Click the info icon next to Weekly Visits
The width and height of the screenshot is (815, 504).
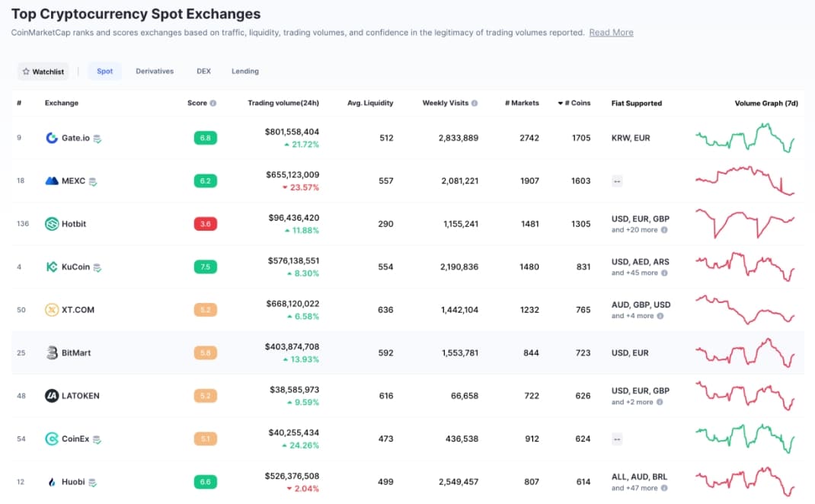(x=474, y=103)
